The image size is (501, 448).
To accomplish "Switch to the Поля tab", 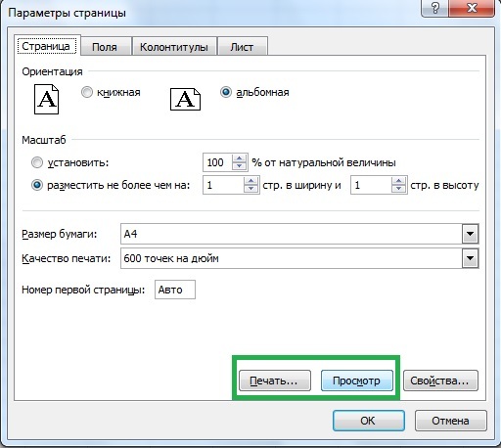I will 105,47.
